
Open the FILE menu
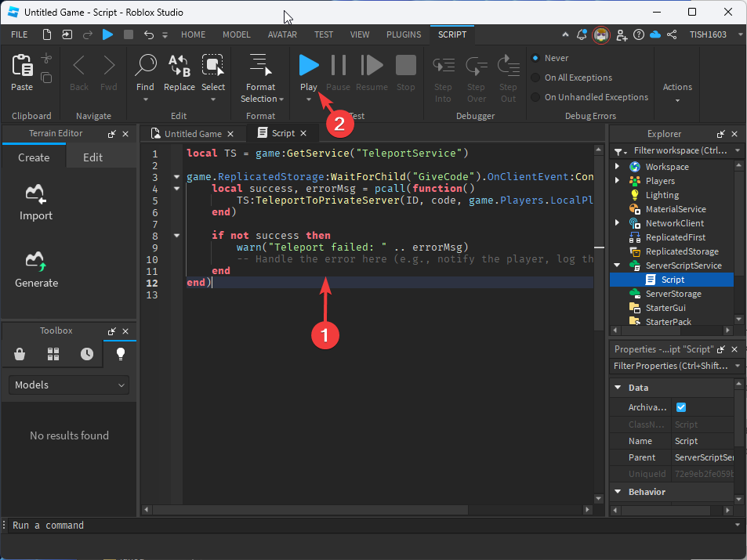point(20,34)
